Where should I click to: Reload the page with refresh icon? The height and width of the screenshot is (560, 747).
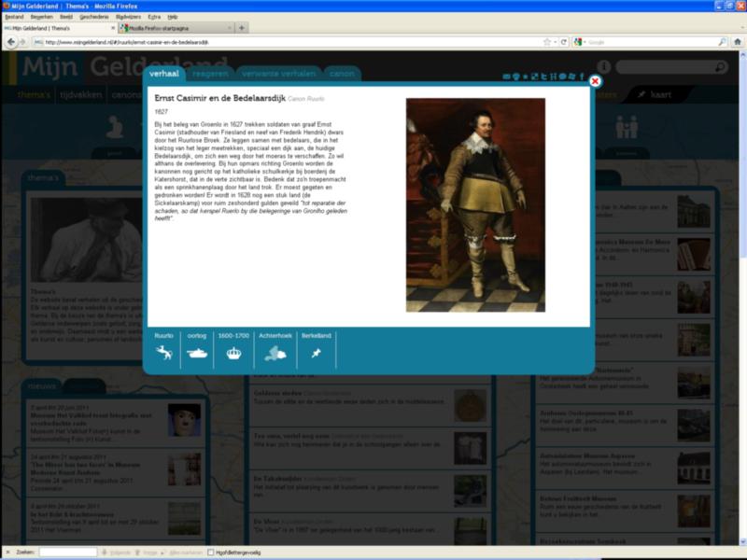[x=564, y=42]
